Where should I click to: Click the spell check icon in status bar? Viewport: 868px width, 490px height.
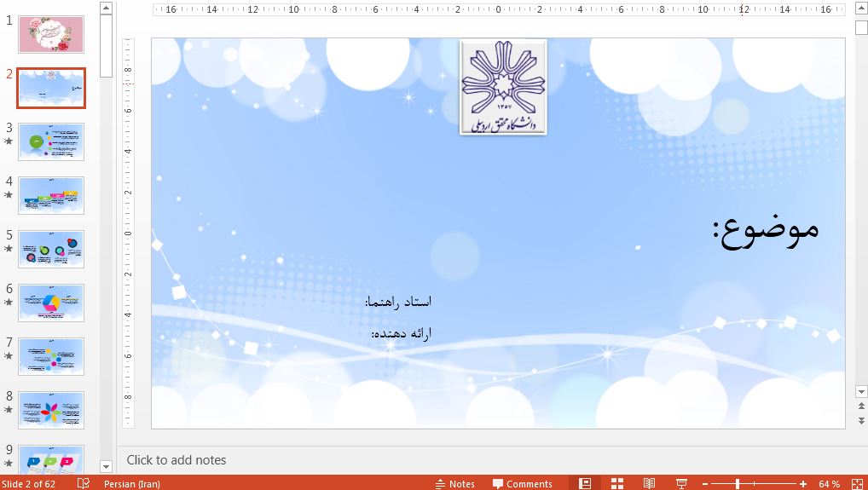tap(84, 483)
